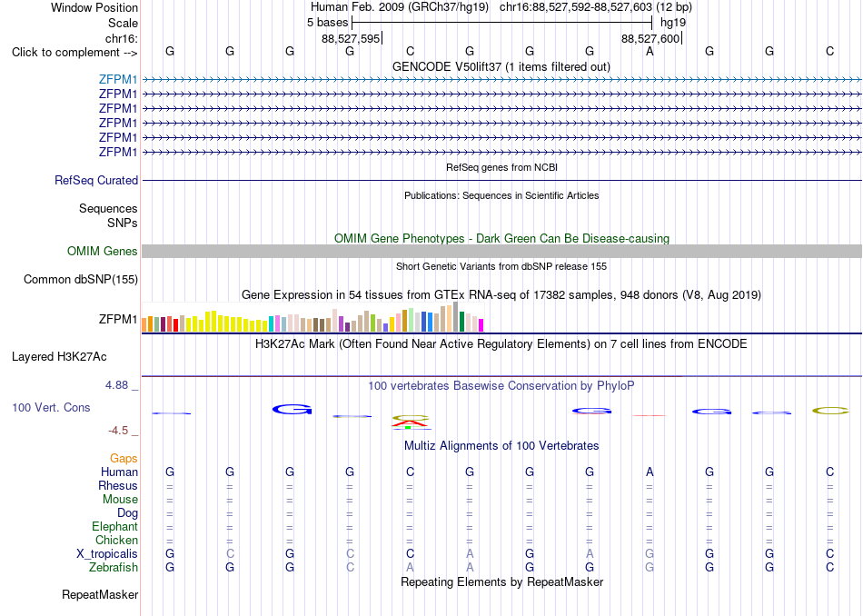Click the magenta last bar in GTEx chart
This screenshot has width=863, height=616.
481,325
